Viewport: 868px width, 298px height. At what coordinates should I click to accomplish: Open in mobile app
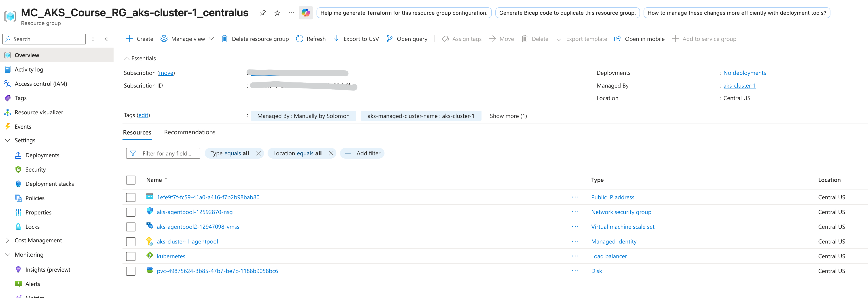pyautogui.click(x=639, y=39)
